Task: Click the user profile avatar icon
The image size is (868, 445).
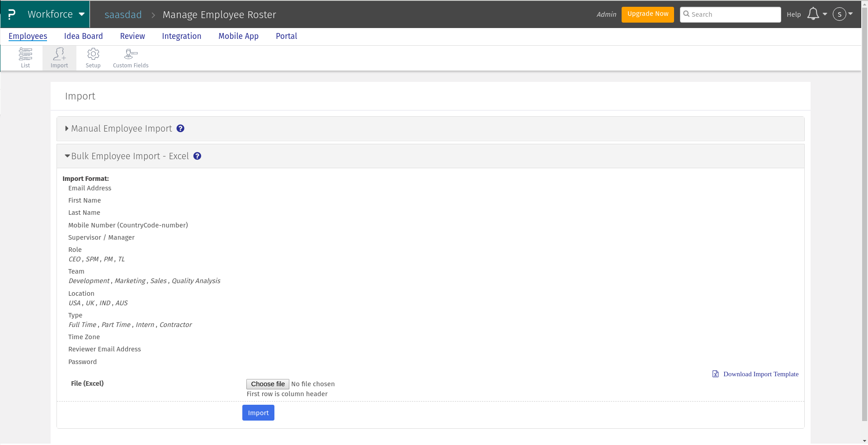Action: (x=840, y=14)
